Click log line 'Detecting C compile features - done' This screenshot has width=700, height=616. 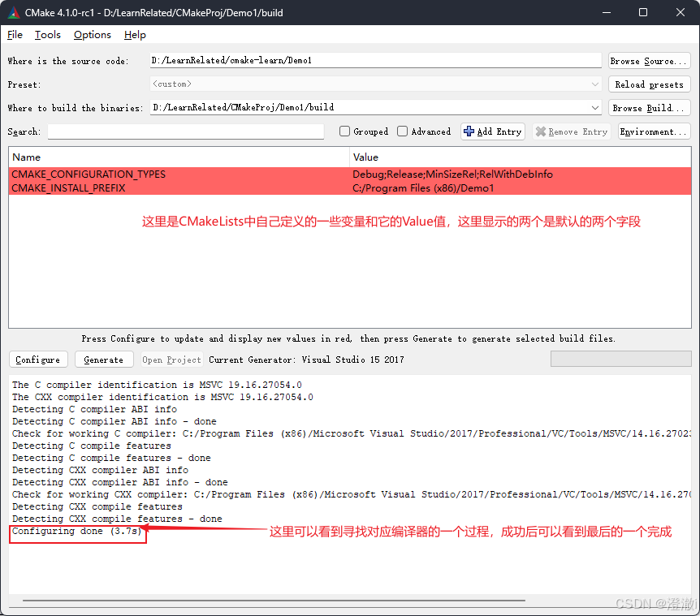(111, 458)
